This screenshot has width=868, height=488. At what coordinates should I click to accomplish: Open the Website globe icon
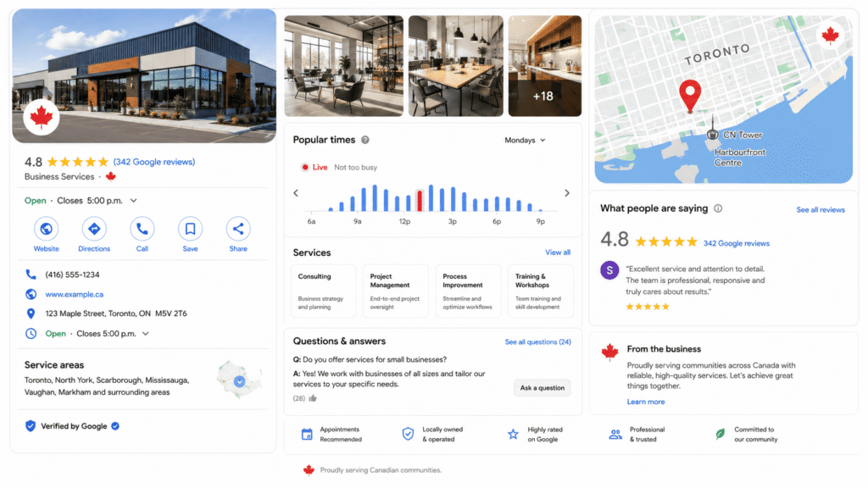pos(46,229)
